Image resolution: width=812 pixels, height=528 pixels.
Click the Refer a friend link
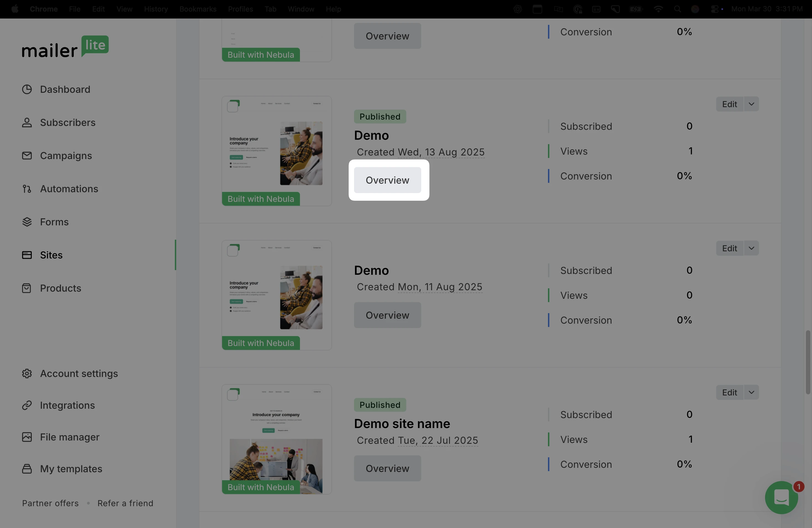[x=125, y=503]
